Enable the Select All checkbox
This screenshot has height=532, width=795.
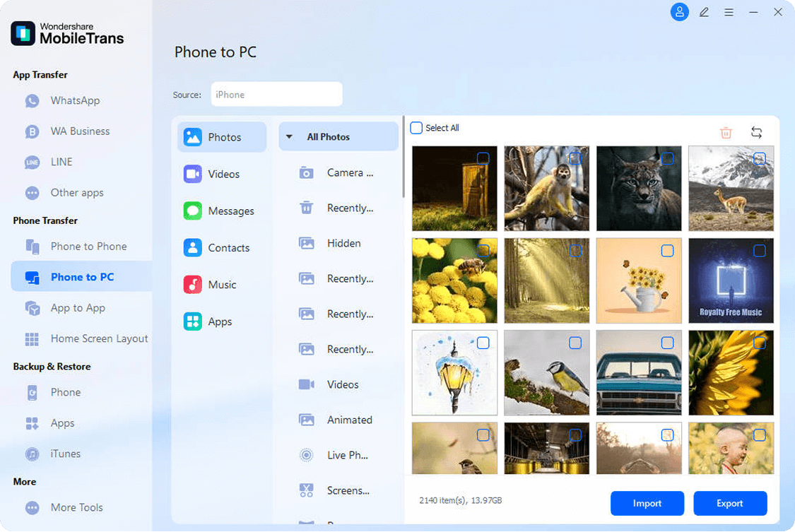(416, 128)
